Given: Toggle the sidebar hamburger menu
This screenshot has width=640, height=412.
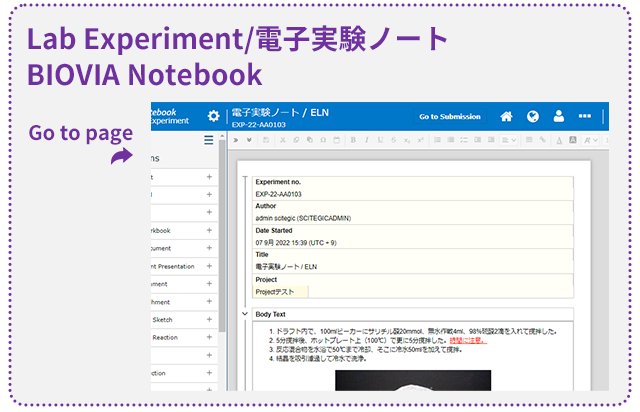Looking at the screenshot, I should tap(209, 140).
